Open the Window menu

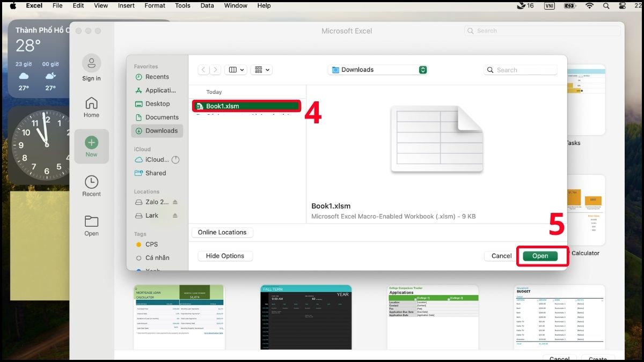pyautogui.click(x=236, y=5)
